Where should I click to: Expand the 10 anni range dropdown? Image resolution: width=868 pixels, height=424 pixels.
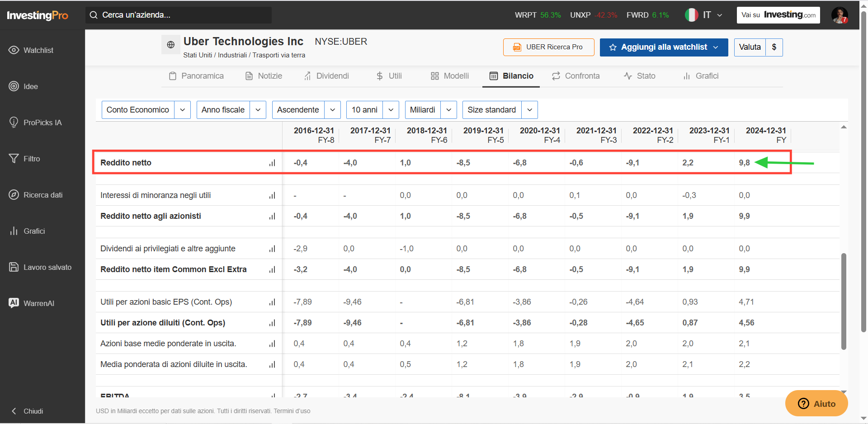(373, 110)
